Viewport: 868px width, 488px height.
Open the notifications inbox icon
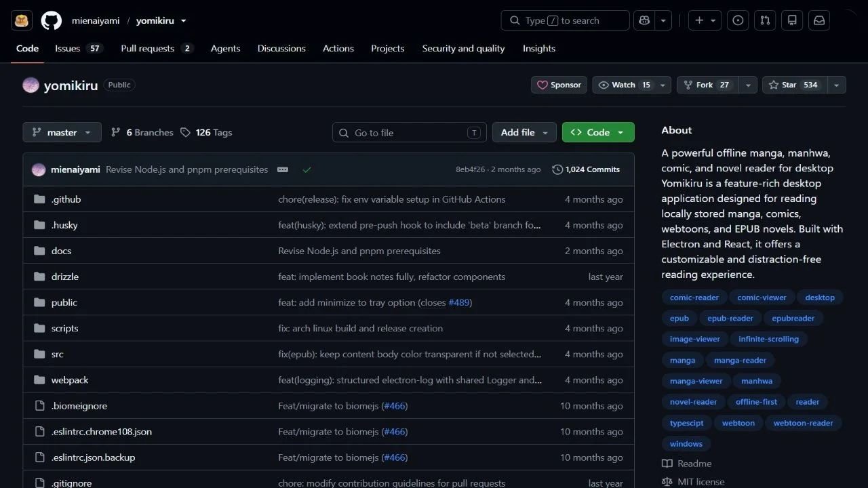coord(819,20)
